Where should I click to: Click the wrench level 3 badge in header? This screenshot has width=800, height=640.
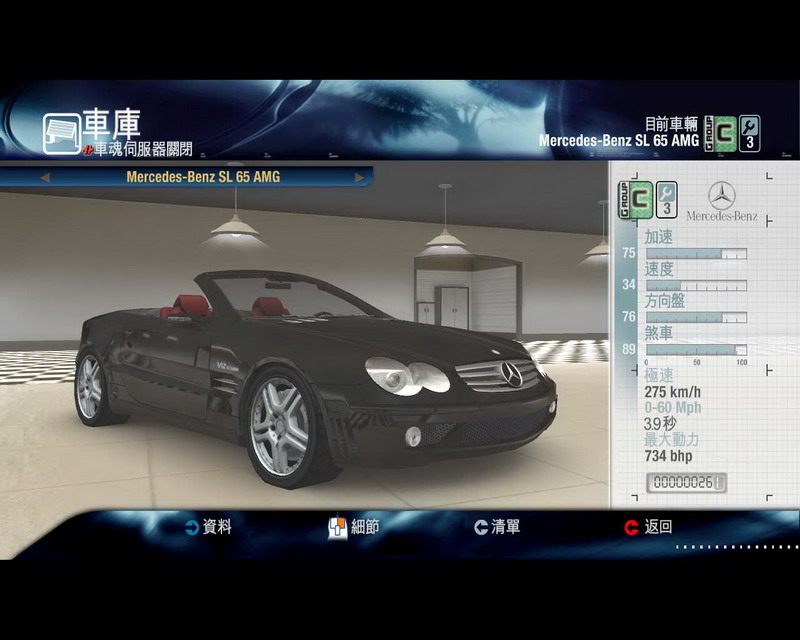749,132
